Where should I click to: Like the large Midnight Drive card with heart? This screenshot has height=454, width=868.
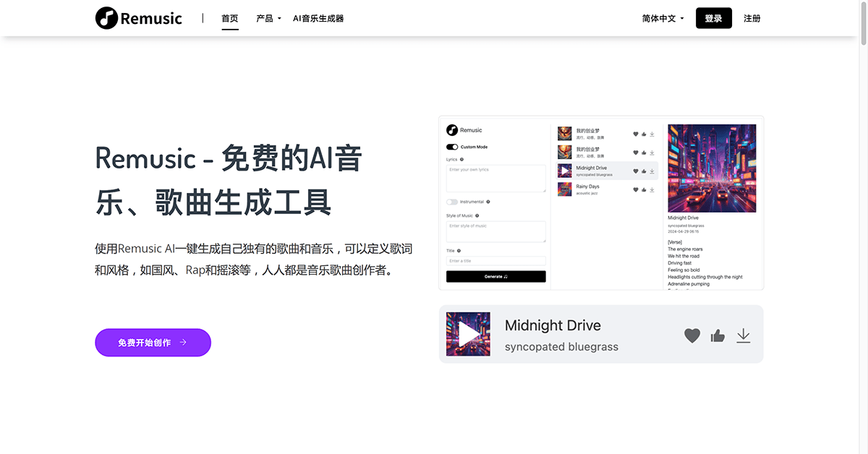(692, 335)
